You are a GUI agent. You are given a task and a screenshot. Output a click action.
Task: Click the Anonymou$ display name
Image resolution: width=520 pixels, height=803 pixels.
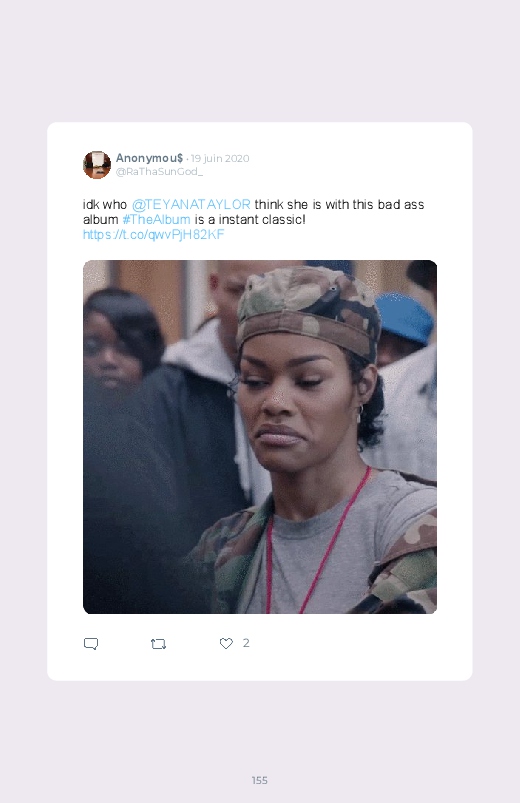tap(149, 158)
